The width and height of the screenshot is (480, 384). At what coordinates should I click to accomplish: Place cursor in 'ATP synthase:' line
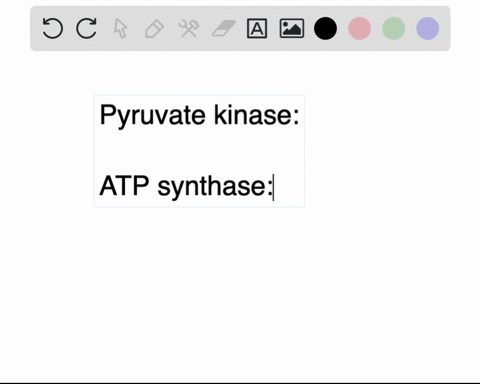[186, 186]
